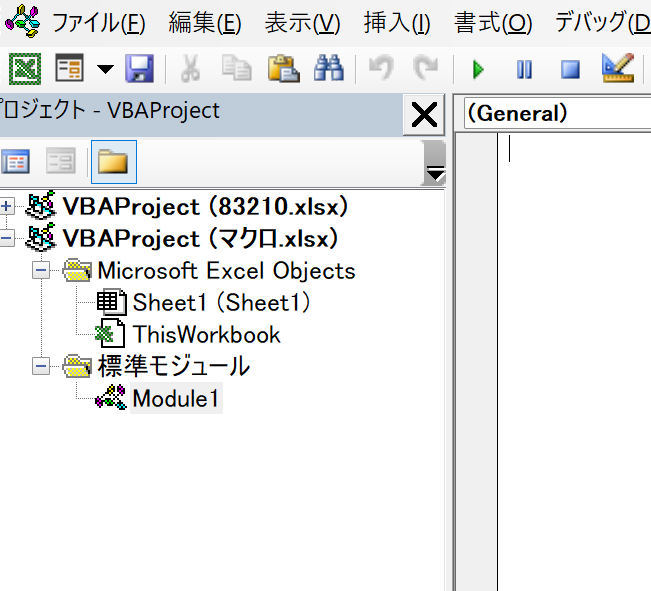Switch to Microsoft Excel view icon
Viewport: 651px width, 591px height.
click(x=25, y=69)
